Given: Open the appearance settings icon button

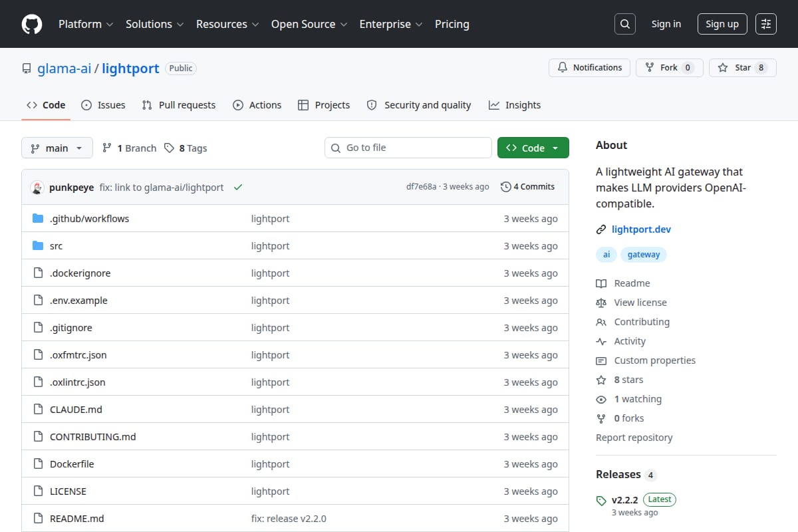Looking at the screenshot, I should pos(766,24).
